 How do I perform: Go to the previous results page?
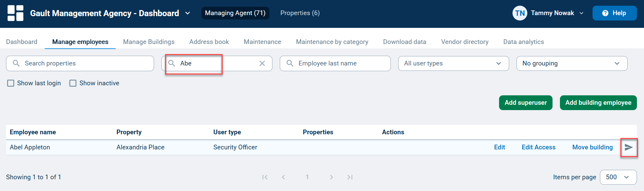[283, 177]
